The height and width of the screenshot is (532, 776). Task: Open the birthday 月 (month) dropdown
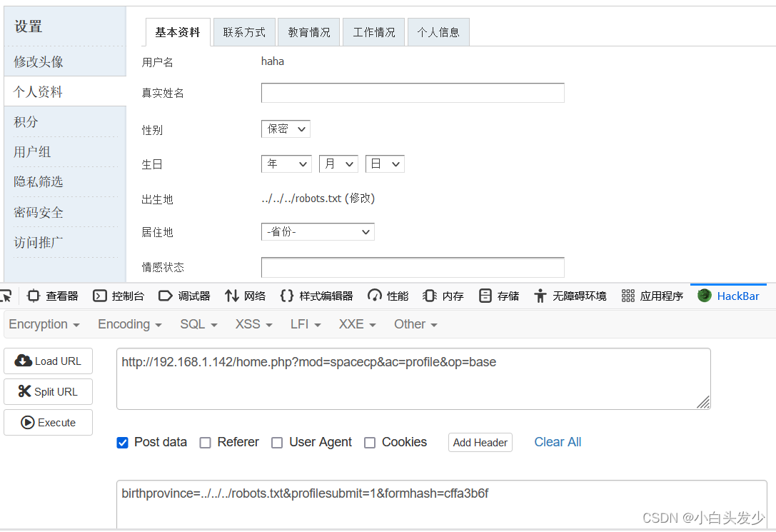pyautogui.click(x=338, y=164)
